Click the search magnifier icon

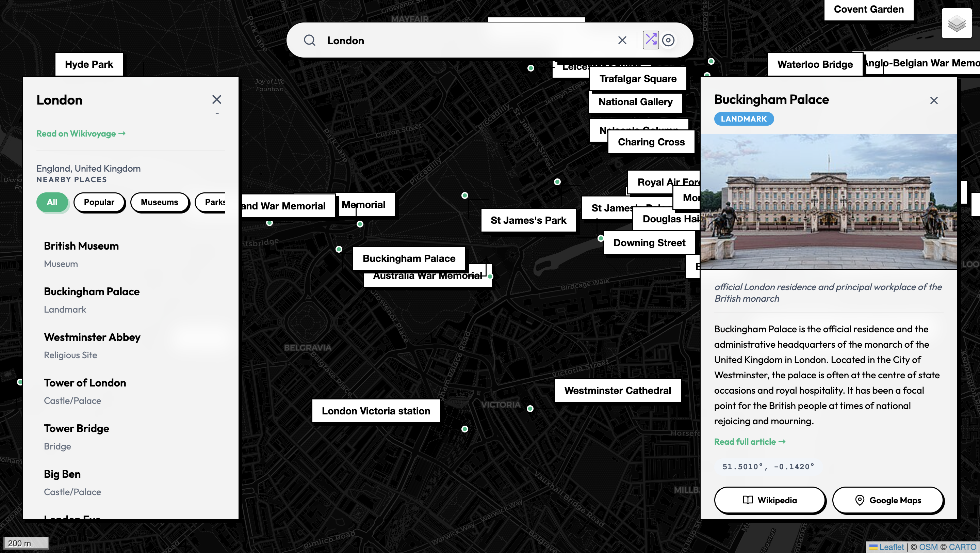pyautogui.click(x=309, y=40)
